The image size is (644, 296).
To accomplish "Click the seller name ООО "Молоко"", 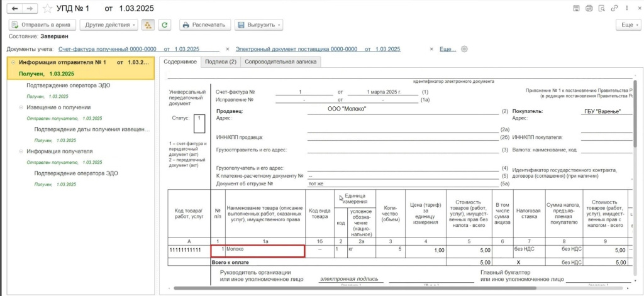I will pyautogui.click(x=347, y=109).
